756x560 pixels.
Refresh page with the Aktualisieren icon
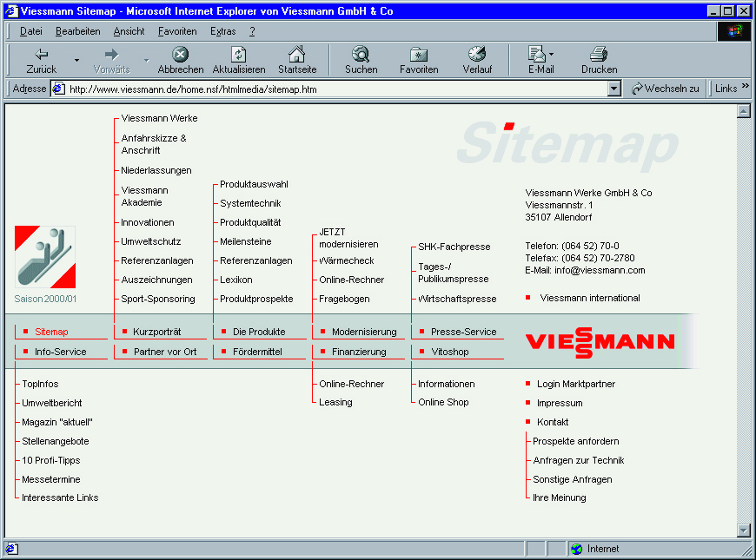(x=239, y=54)
